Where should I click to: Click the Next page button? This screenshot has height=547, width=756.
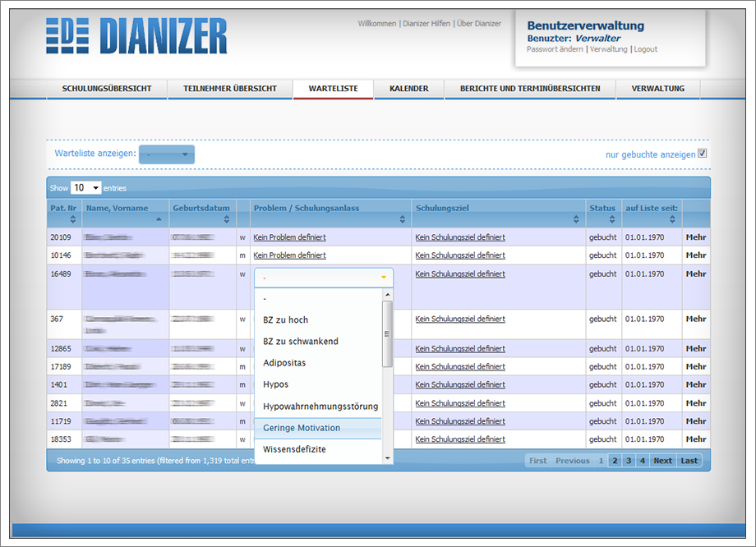[x=663, y=461]
